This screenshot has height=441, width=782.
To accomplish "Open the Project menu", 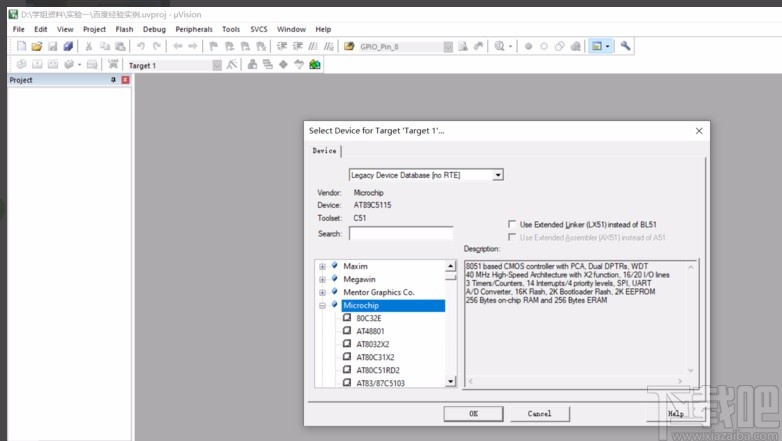I will [x=94, y=29].
